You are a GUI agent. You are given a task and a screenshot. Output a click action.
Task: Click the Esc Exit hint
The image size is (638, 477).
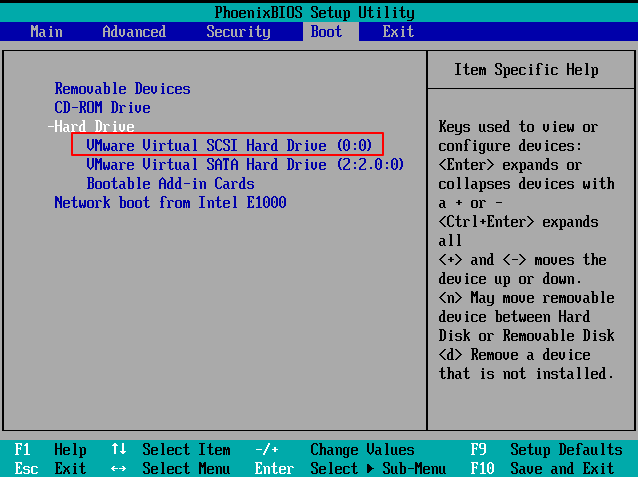point(50,468)
